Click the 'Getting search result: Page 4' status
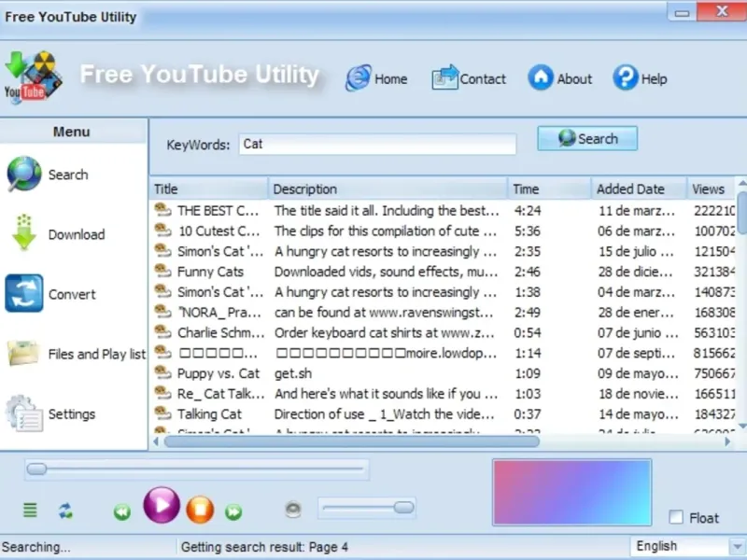The image size is (747, 560). pyautogui.click(x=264, y=547)
